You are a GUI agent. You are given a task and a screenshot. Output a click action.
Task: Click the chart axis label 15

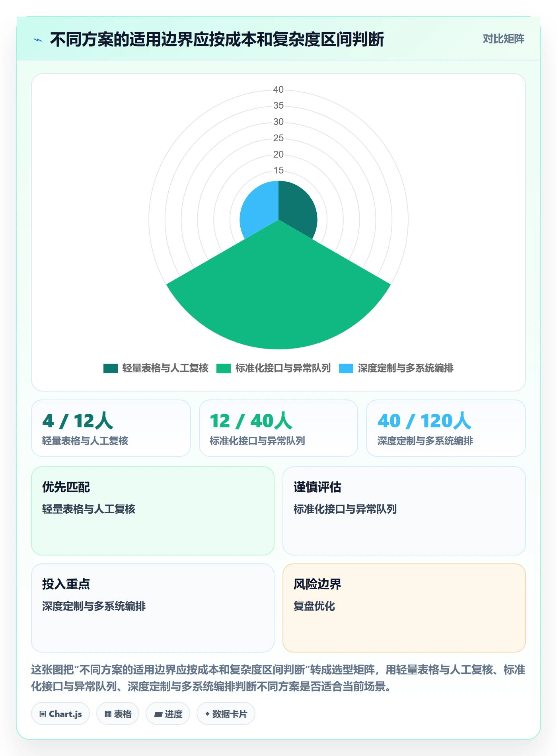278,170
